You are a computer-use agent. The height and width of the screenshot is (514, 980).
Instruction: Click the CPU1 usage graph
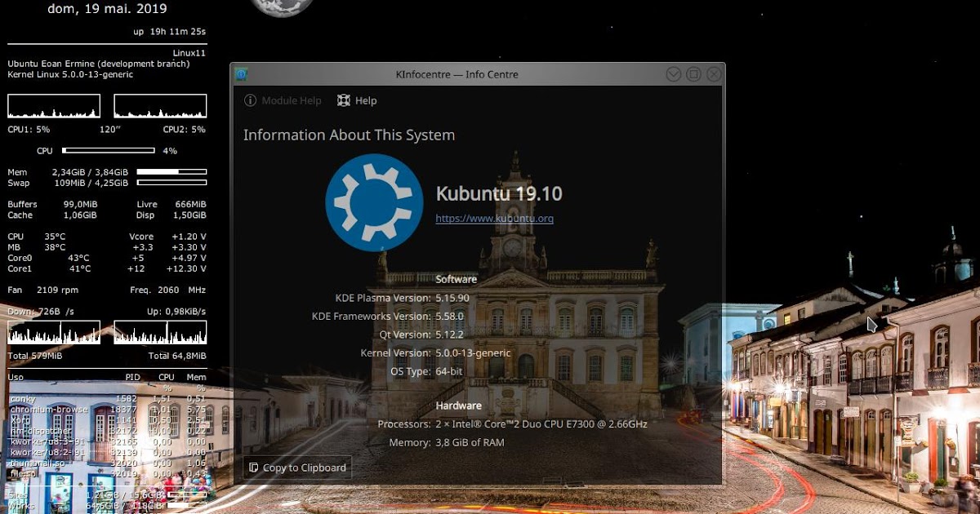click(54, 106)
